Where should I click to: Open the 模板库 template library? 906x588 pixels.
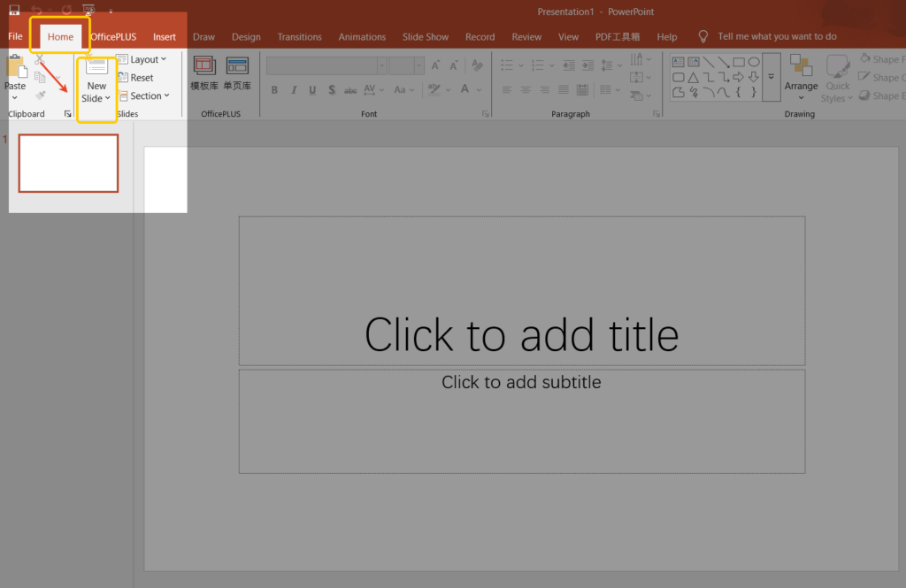pos(204,73)
